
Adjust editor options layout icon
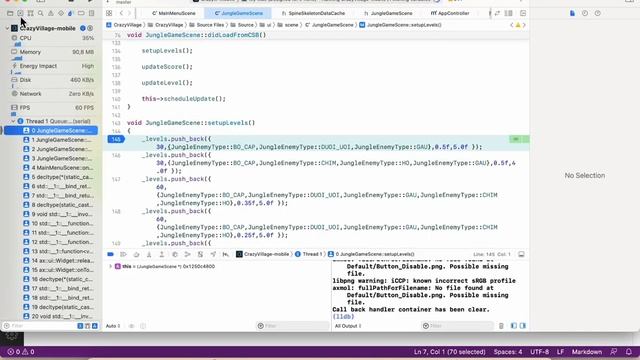click(x=509, y=13)
